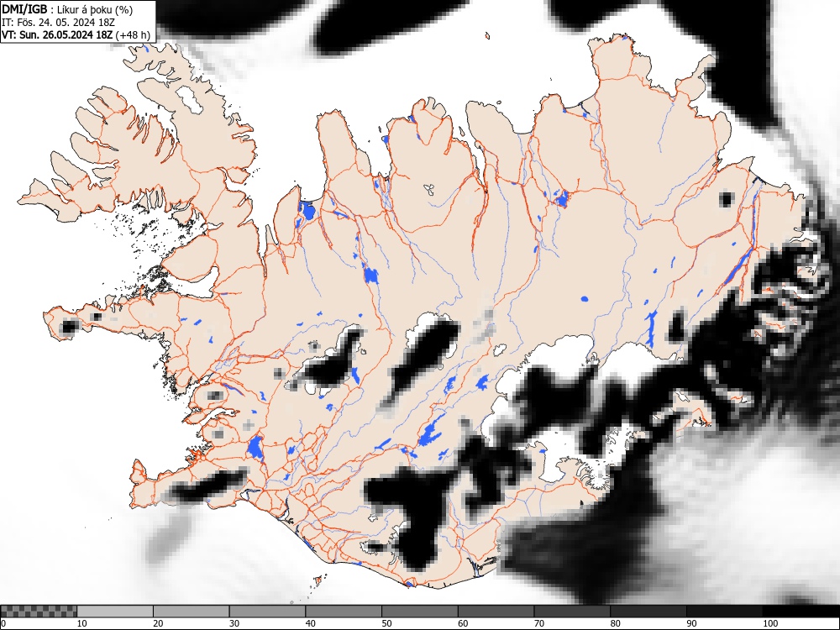Choose the legend swatch between 60 and 70
840x630 pixels.
tap(496, 612)
